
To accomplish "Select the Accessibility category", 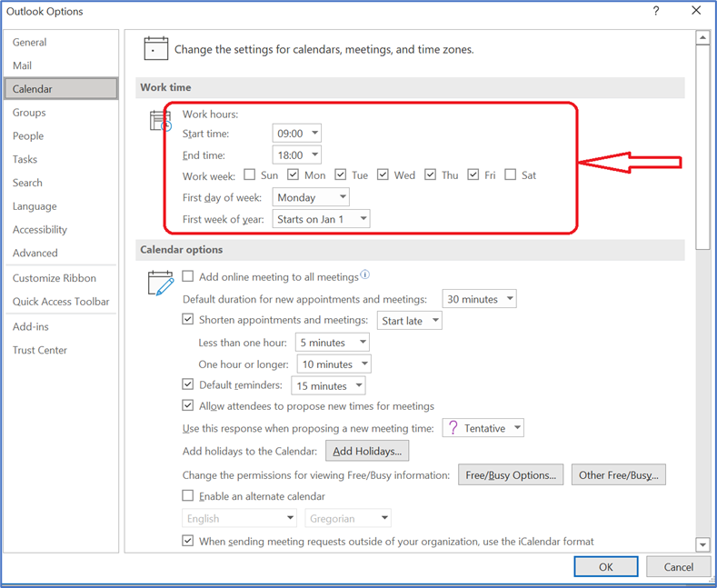I will tap(61, 230).
